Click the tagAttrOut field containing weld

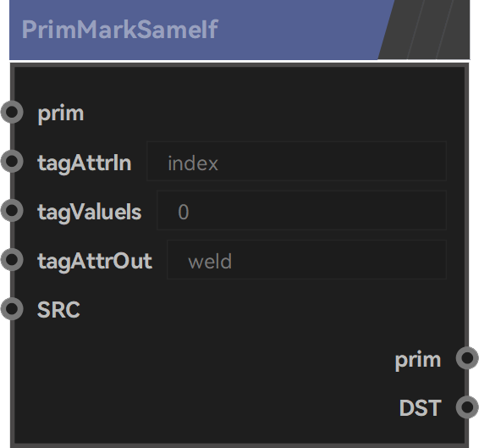coord(306,260)
